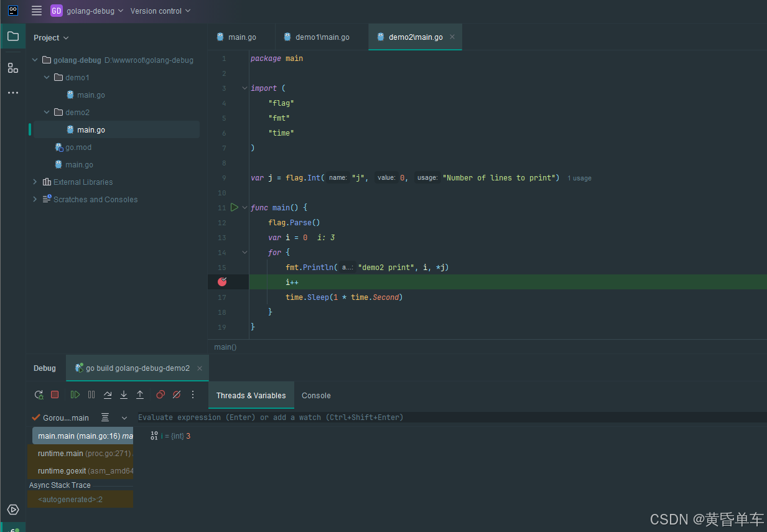Open the View Breakpoints dialog

point(160,394)
